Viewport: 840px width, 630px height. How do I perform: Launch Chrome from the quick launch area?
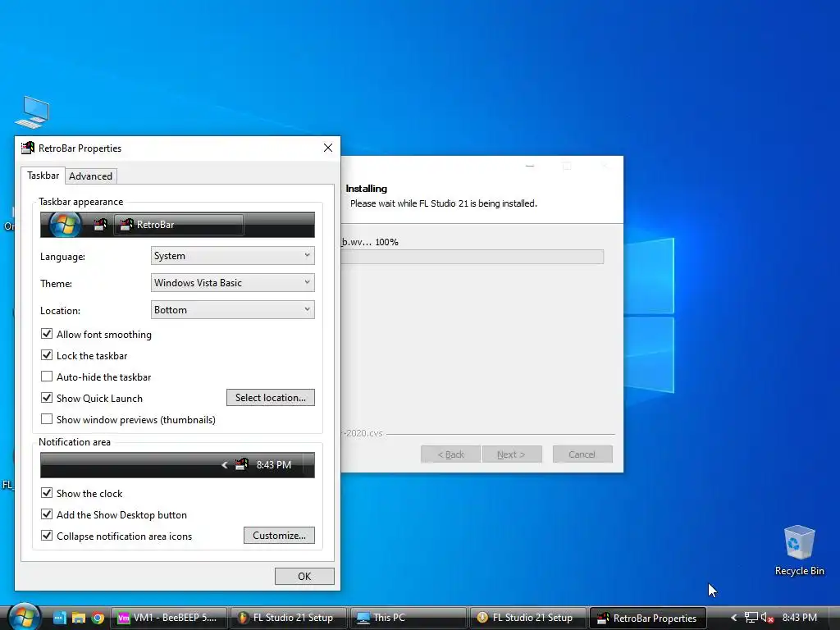click(98, 618)
